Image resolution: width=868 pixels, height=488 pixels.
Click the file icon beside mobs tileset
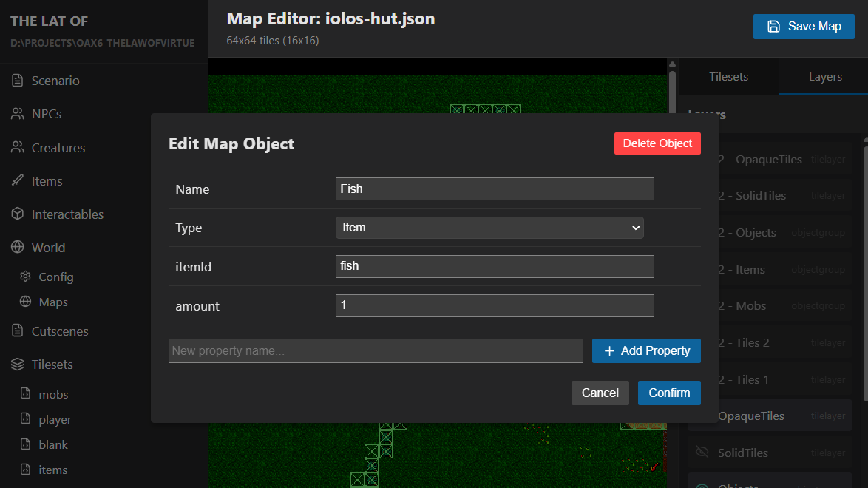(25, 393)
